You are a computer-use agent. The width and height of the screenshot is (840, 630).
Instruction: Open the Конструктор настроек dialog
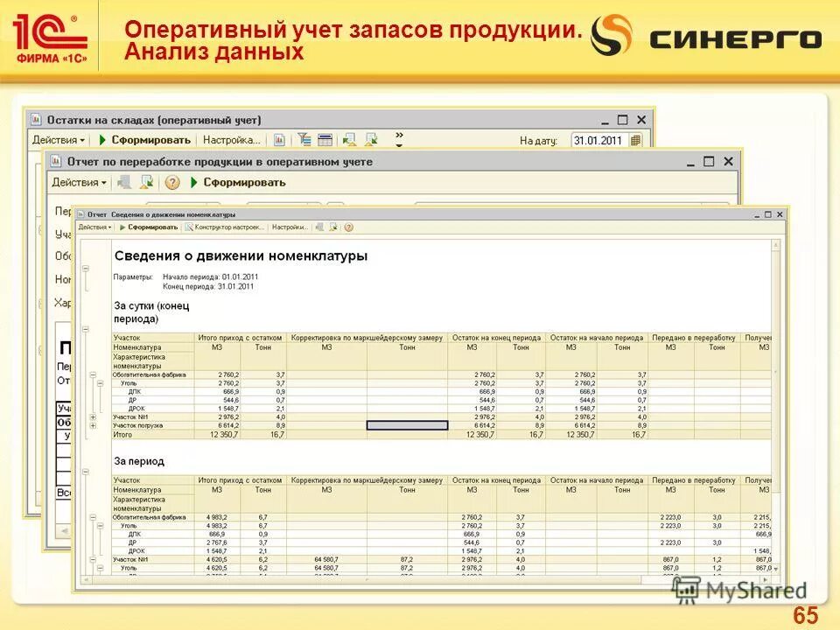227,227
